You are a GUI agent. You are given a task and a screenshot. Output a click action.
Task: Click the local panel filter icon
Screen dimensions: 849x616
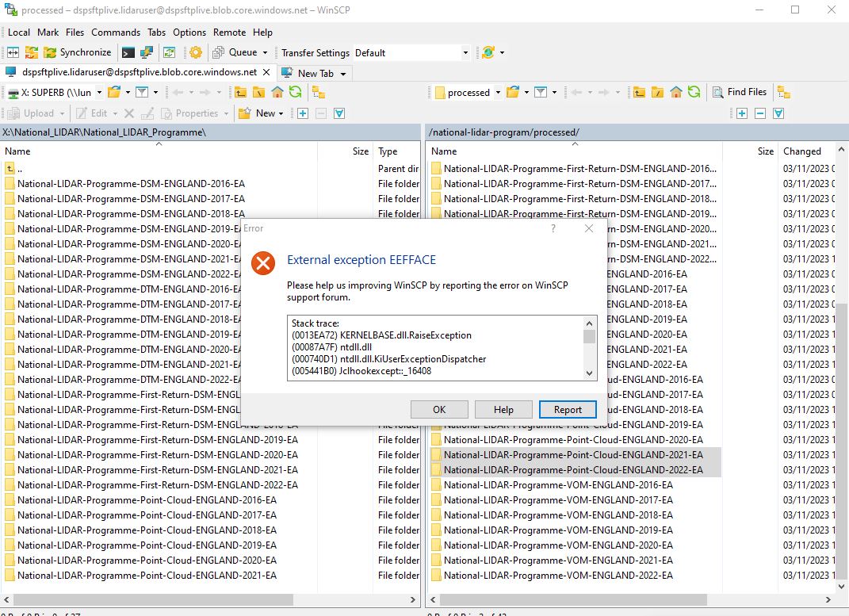point(141,92)
